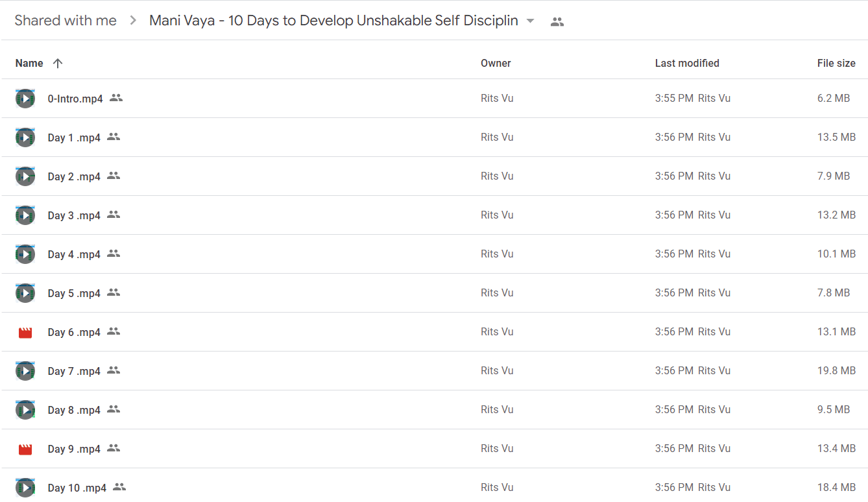Select the Day 5 .mp4 file name
The width and height of the screenshot is (868, 502).
[x=74, y=293]
